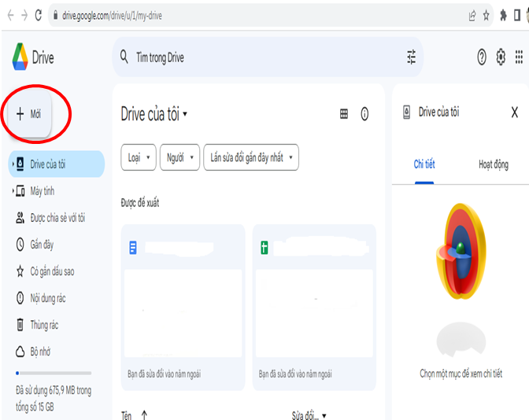Sort by Tên column header
The image size is (529, 420).
(x=127, y=415)
